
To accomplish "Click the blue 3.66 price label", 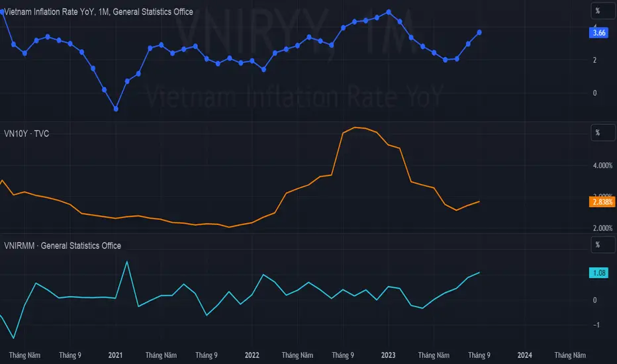I will click(x=598, y=32).
